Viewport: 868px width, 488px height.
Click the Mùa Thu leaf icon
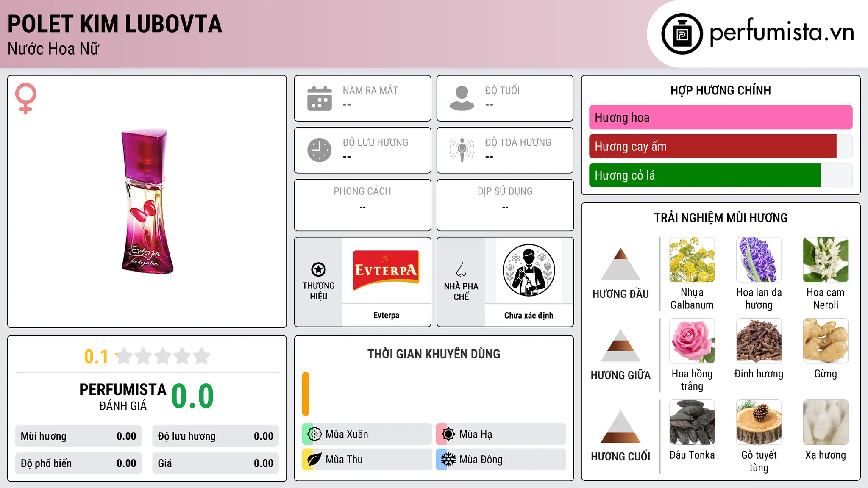pos(314,460)
